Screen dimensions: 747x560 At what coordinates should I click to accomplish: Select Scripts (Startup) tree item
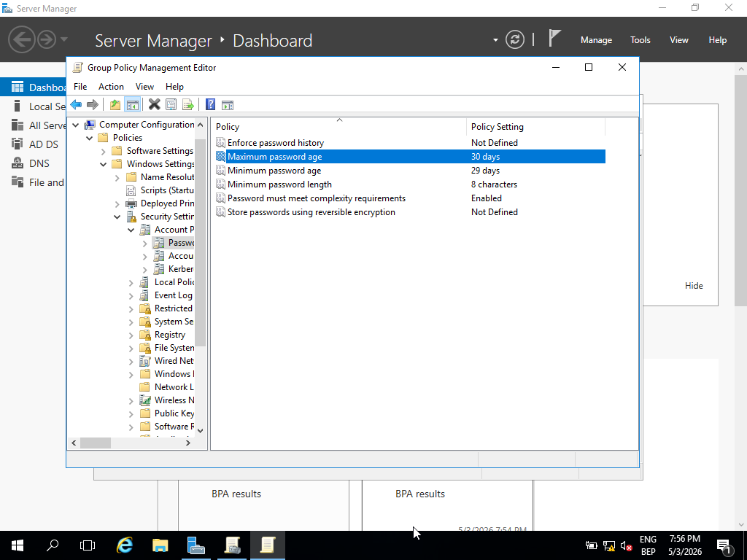click(167, 190)
